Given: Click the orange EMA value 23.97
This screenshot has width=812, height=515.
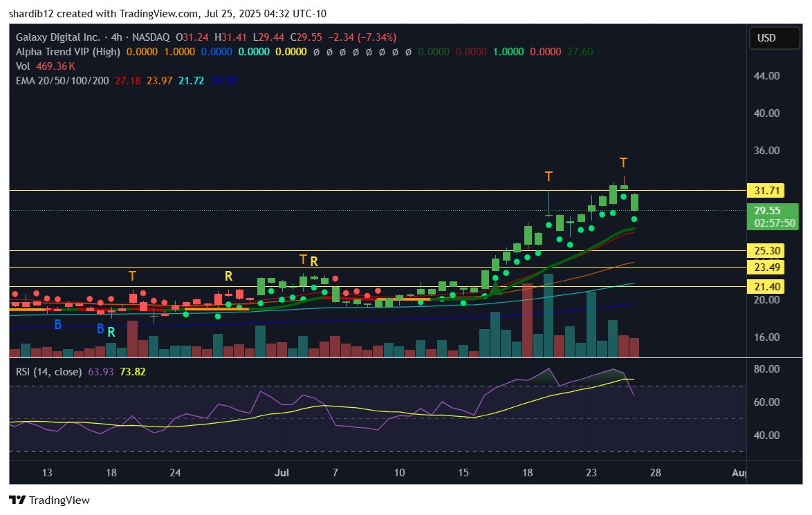Looking at the screenshot, I should pyautogui.click(x=159, y=81).
